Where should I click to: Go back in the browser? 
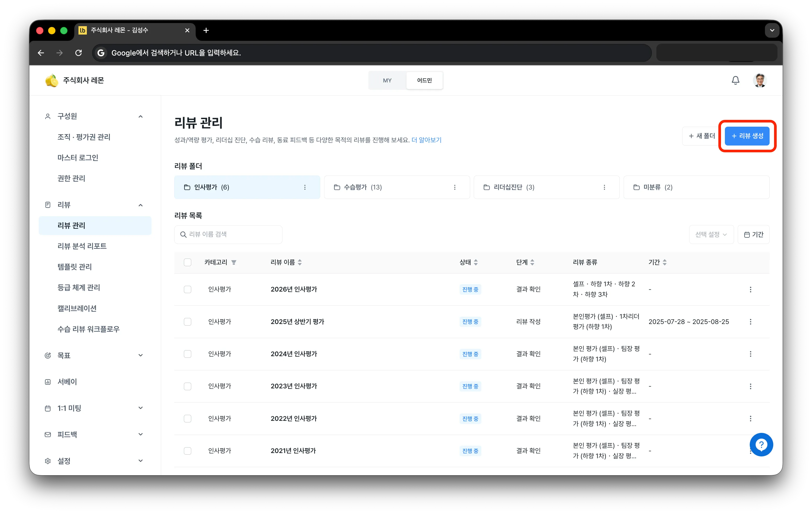pyautogui.click(x=41, y=53)
